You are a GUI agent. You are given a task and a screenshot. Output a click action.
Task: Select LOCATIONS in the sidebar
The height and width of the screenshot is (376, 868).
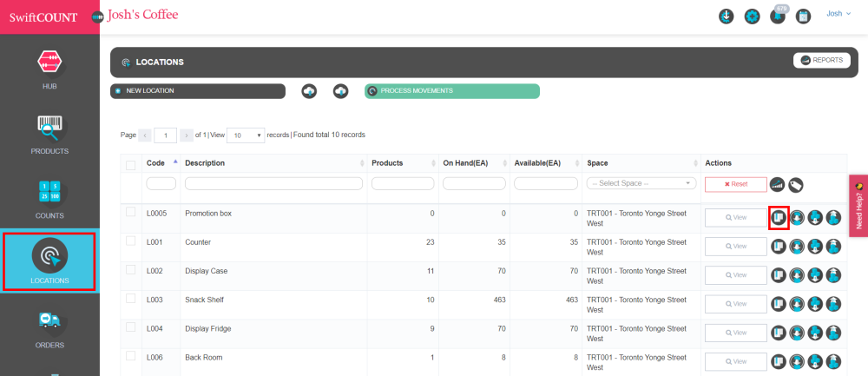coord(49,261)
